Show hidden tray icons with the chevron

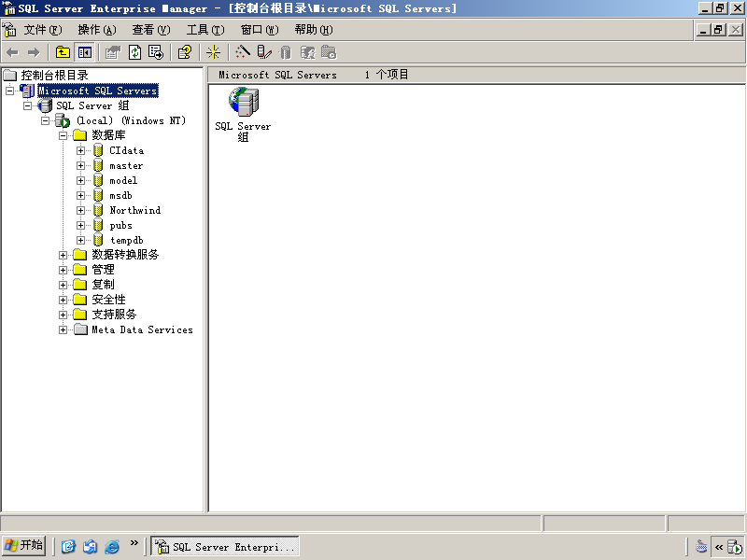(x=719, y=547)
